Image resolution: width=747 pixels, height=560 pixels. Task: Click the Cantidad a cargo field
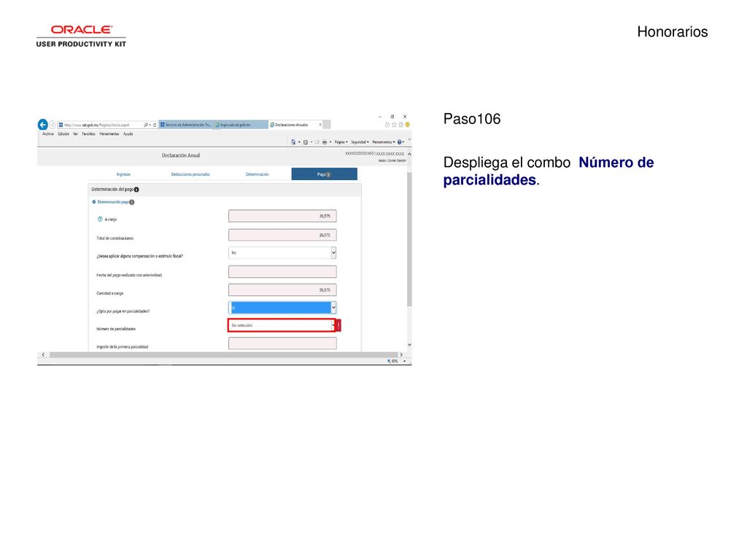point(282,289)
